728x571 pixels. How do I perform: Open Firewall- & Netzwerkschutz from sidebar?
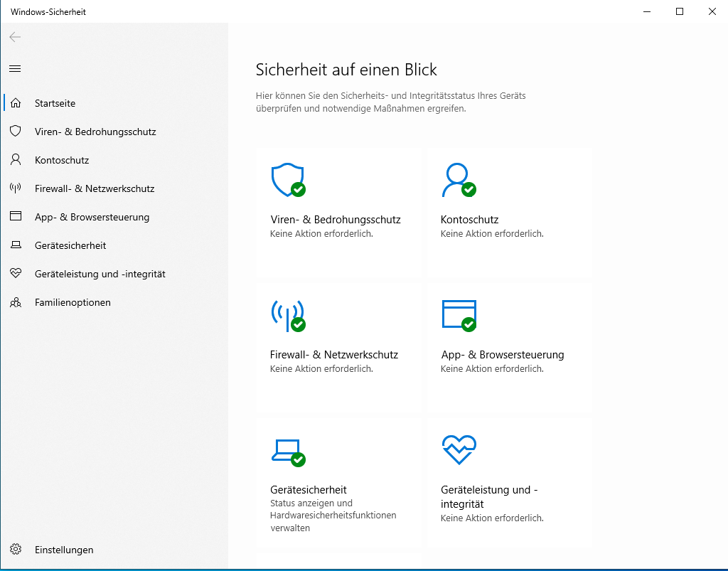point(95,188)
